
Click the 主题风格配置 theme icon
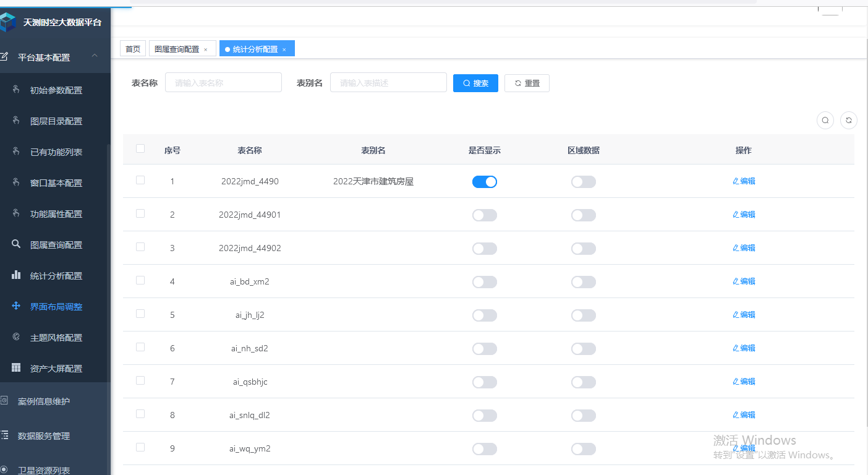click(x=15, y=337)
